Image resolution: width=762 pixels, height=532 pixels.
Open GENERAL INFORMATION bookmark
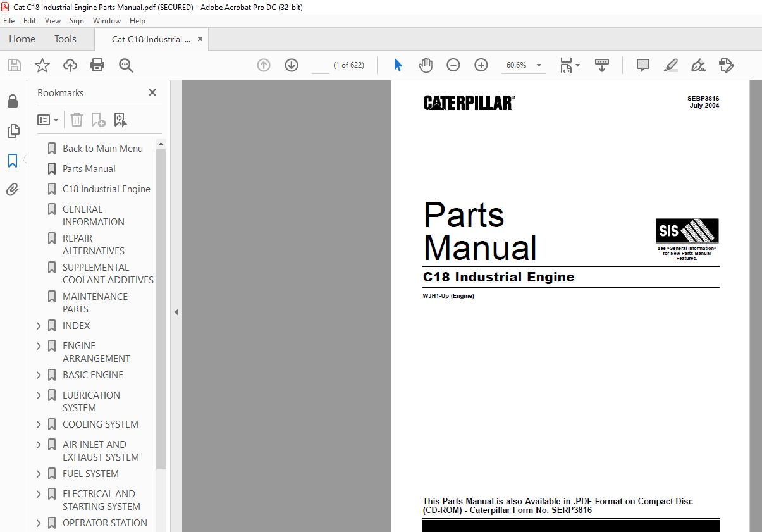93,215
